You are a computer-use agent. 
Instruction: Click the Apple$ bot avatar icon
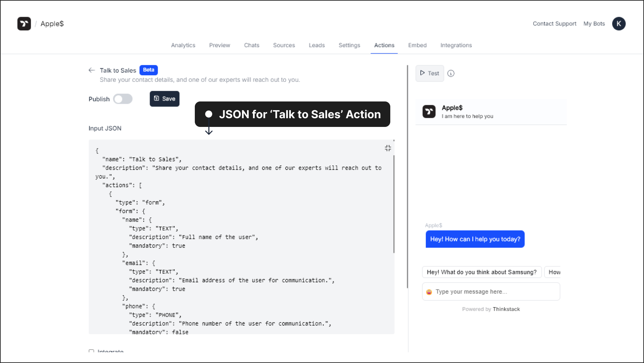pyautogui.click(x=428, y=111)
